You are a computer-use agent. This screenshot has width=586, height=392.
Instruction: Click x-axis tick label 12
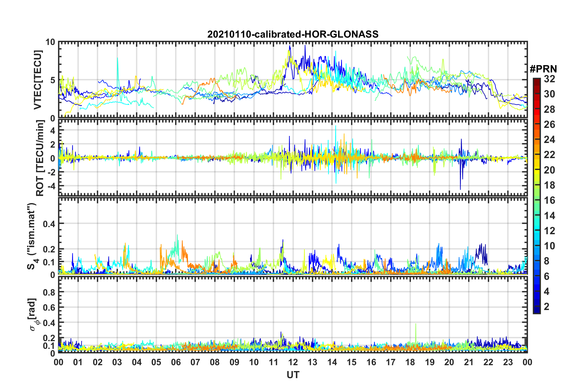tap(293, 362)
